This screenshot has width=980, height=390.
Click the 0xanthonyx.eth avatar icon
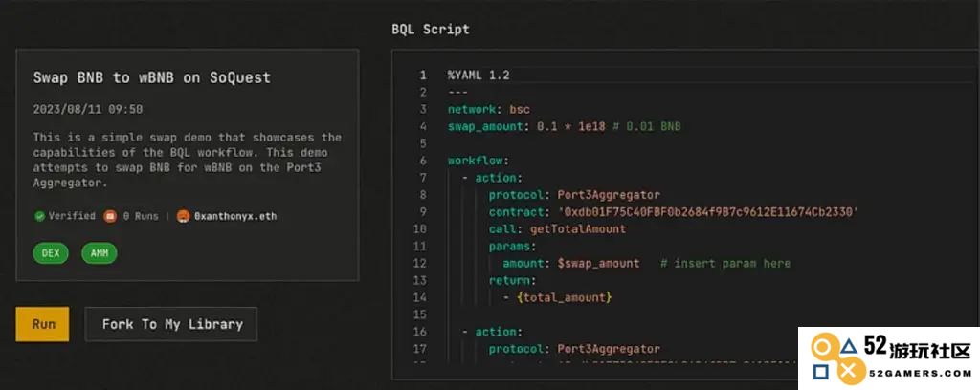pos(183,217)
